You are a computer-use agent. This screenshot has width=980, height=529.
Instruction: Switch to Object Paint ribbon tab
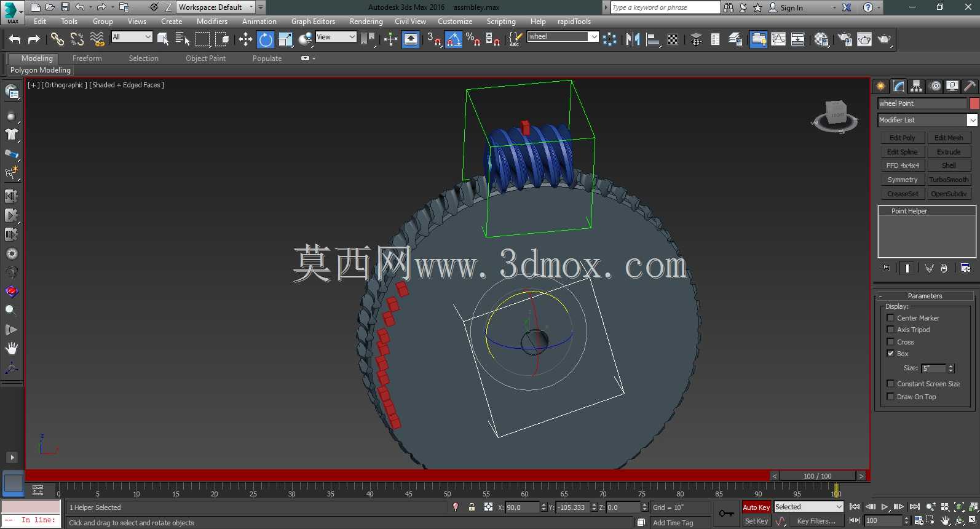(205, 58)
